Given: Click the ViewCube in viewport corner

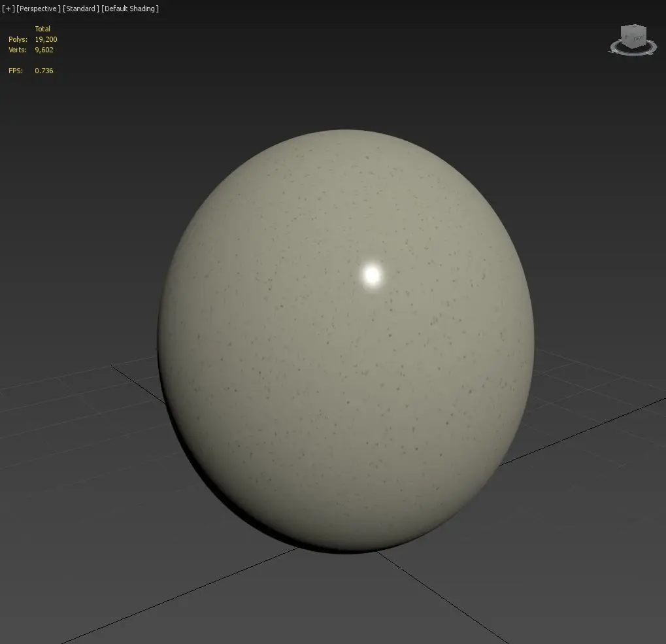Looking at the screenshot, I should (633, 37).
